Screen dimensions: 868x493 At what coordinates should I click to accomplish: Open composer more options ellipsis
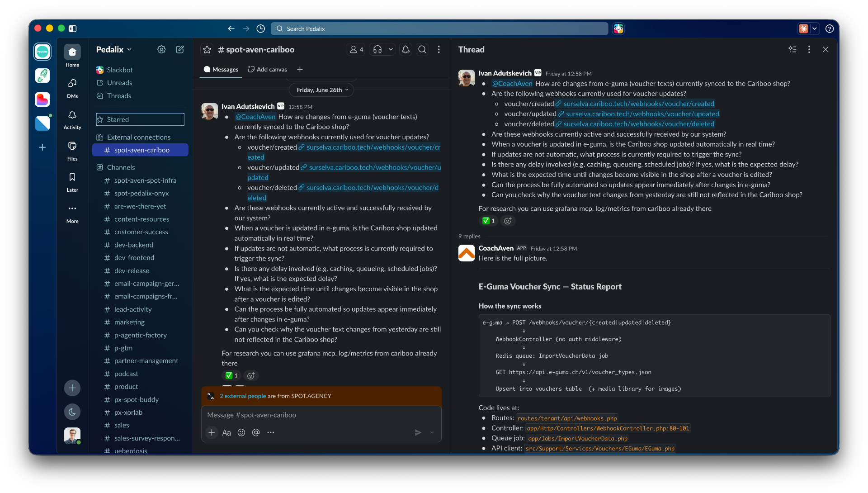[x=271, y=432]
